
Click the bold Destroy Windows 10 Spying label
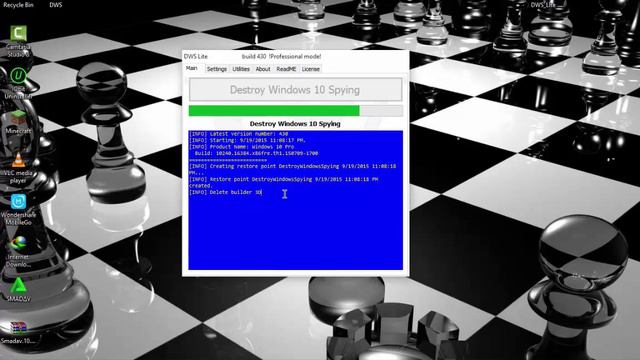click(295, 124)
